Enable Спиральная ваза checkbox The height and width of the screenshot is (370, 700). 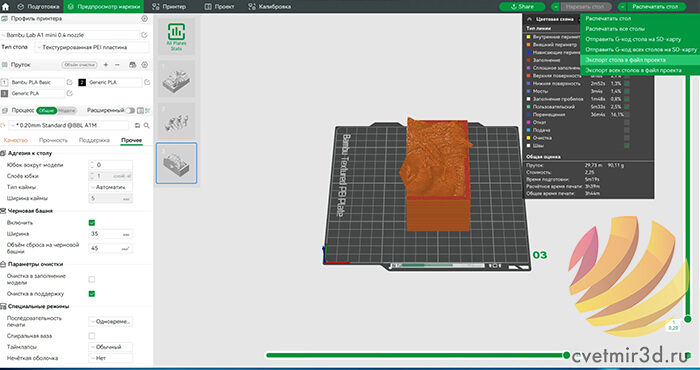[x=92, y=336]
